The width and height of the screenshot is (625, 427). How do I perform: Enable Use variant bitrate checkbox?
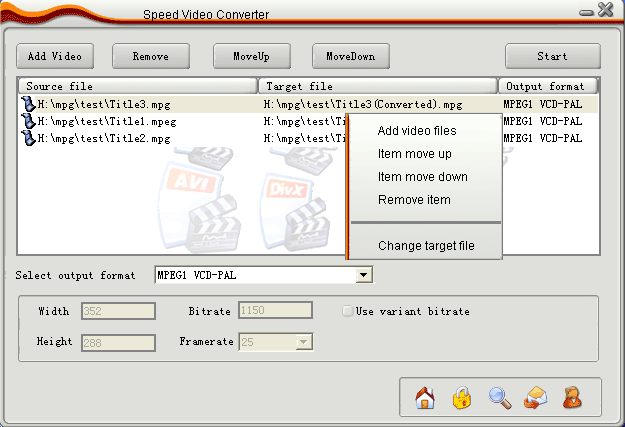click(x=348, y=311)
